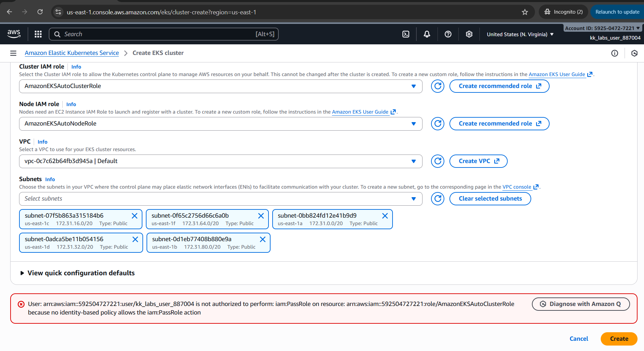Open the United States (N. Virginia) region selector
644x351 pixels.
pyautogui.click(x=520, y=34)
